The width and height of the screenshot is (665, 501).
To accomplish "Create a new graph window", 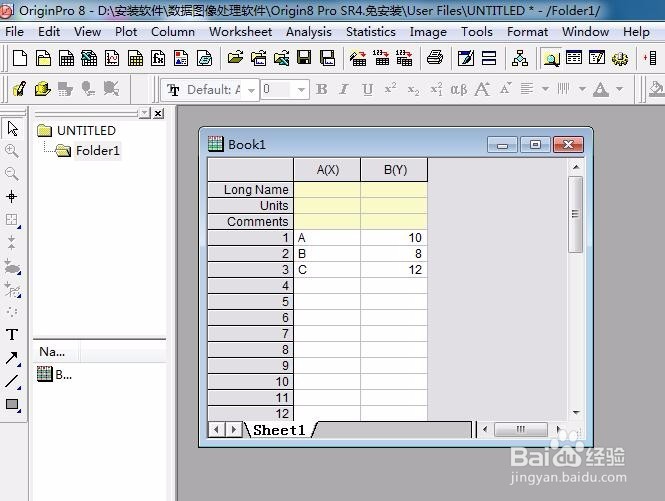I will pos(112,58).
